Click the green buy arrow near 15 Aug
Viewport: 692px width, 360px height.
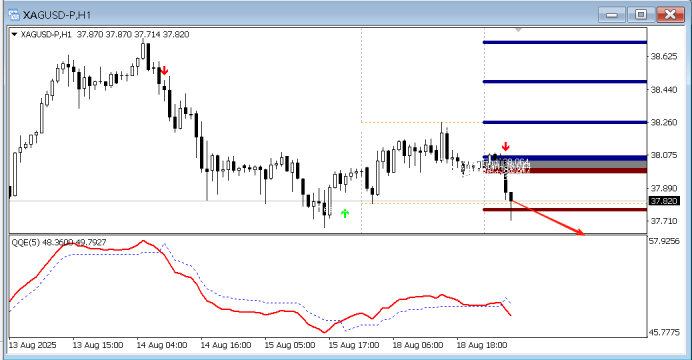click(x=345, y=214)
